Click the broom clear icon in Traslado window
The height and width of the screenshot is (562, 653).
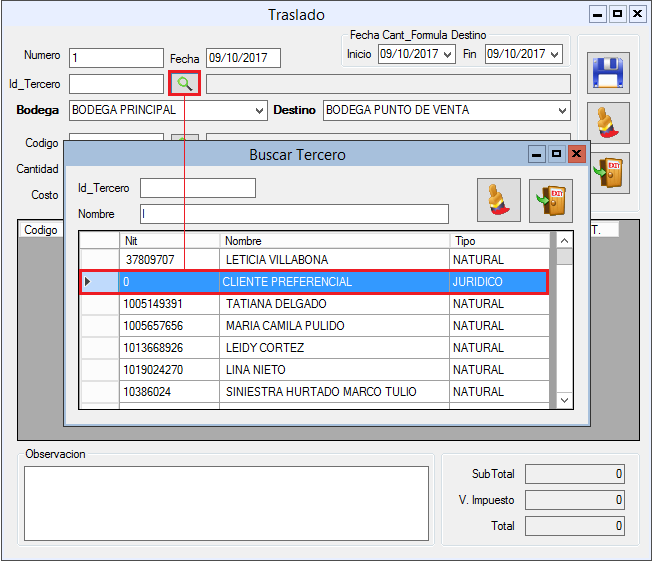coord(608,123)
